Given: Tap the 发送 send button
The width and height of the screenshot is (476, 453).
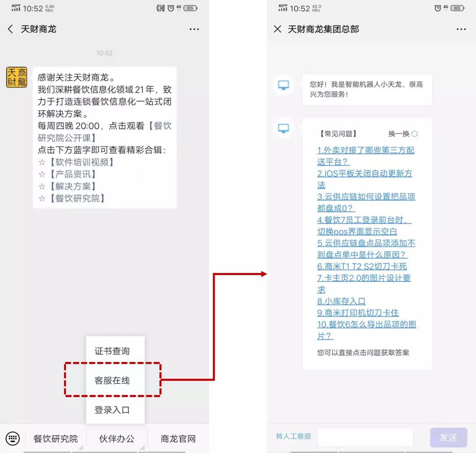Looking at the screenshot, I should point(448,437).
